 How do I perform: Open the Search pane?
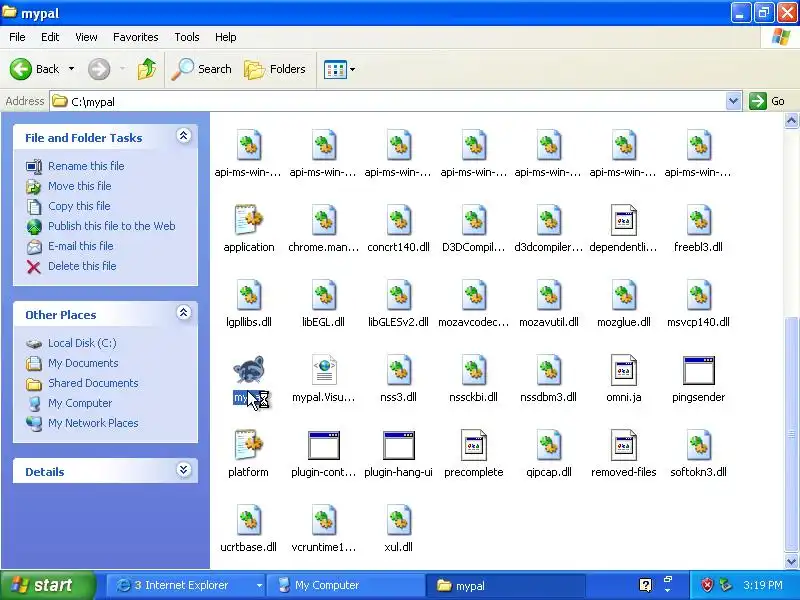tap(202, 69)
